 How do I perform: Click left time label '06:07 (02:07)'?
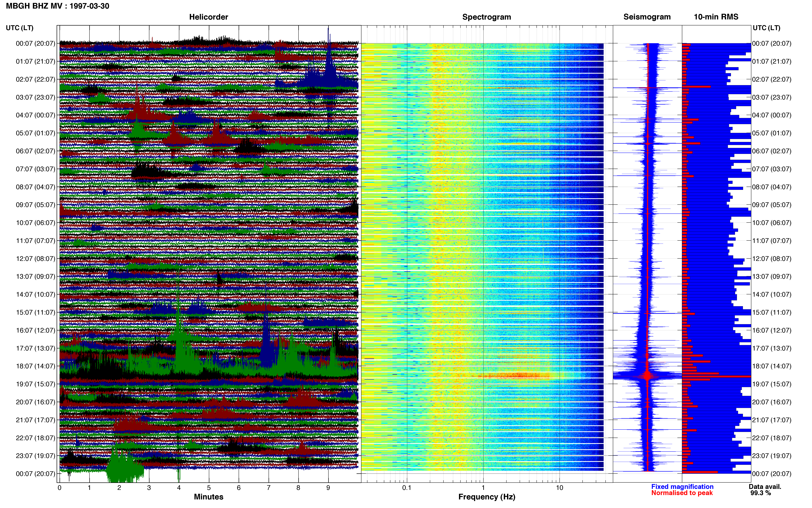coord(35,151)
